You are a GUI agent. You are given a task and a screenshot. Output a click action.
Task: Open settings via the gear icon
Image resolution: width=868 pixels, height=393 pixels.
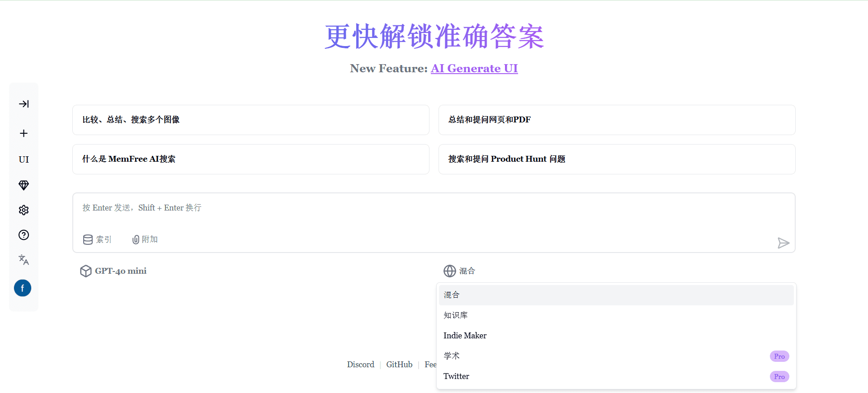tap(24, 210)
